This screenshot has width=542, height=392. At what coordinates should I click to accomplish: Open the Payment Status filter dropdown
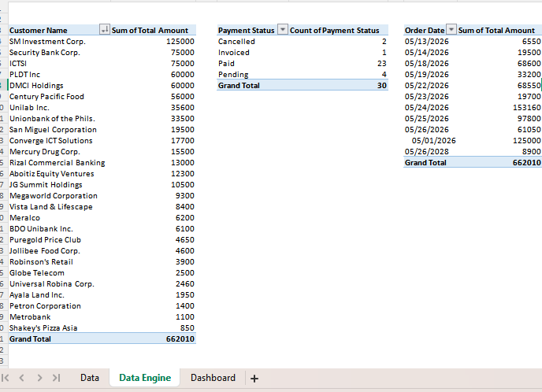tap(282, 30)
